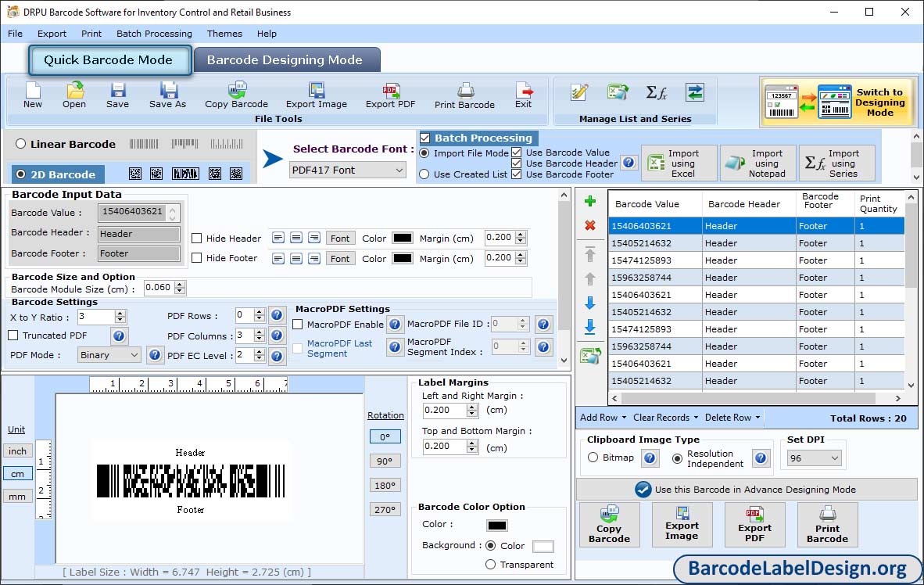
Task: Increase the PDF Columns stepper
Action: pyautogui.click(x=259, y=332)
